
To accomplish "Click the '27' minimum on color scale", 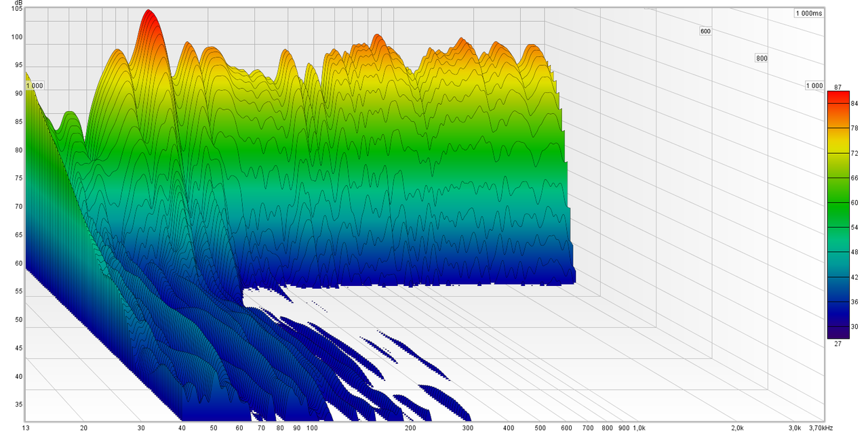I will coord(837,344).
